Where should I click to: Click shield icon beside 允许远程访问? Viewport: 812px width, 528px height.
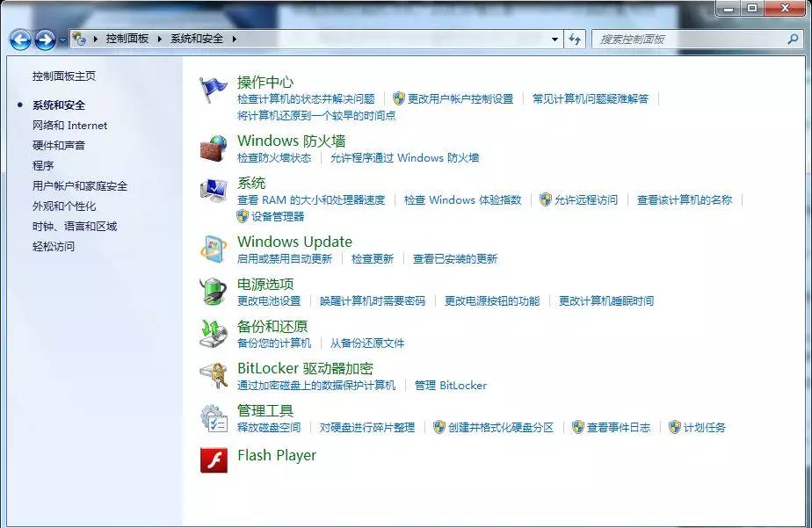click(546, 199)
